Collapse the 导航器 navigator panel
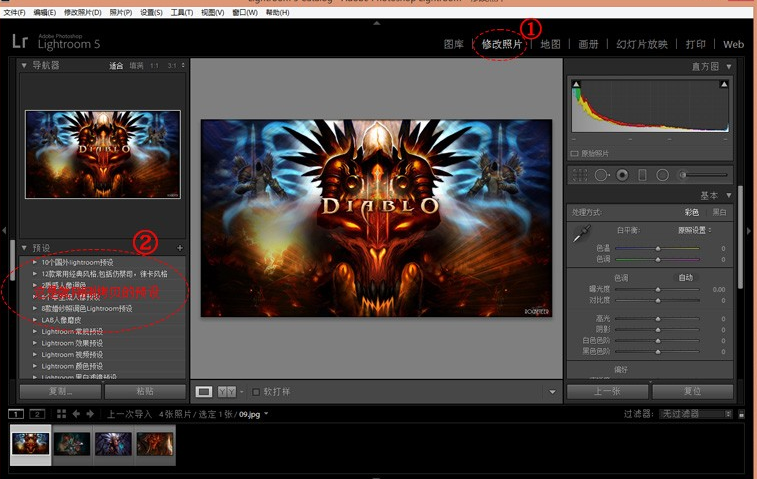Image resolution: width=757 pixels, height=479 pixels. click(24, 65)
